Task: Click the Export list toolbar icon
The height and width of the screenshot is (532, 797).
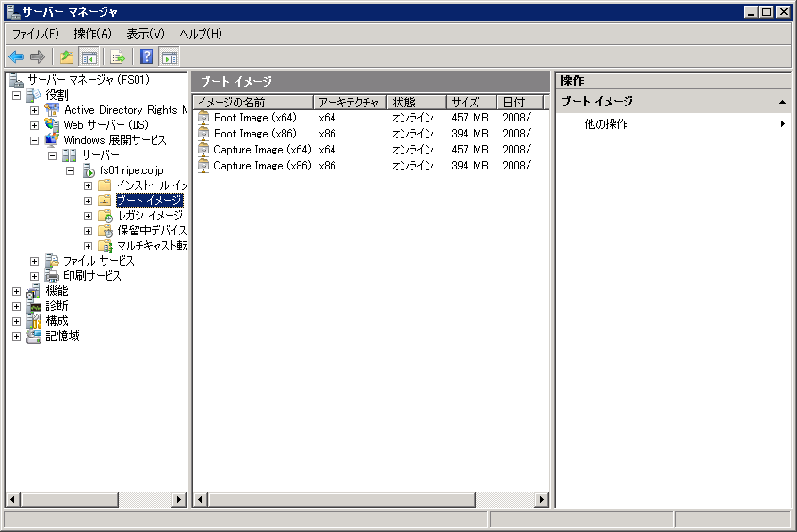Action: (118, 56)
